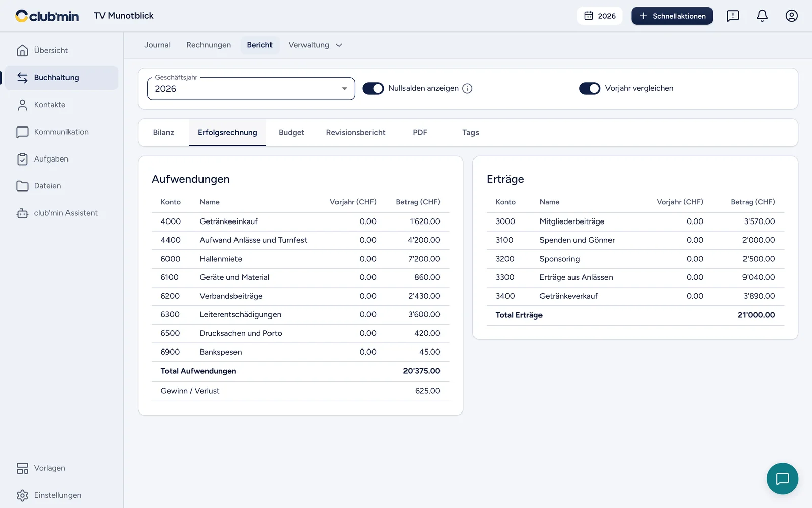Open notifications bell icon
812x508 pixels.
pos(762,16)
